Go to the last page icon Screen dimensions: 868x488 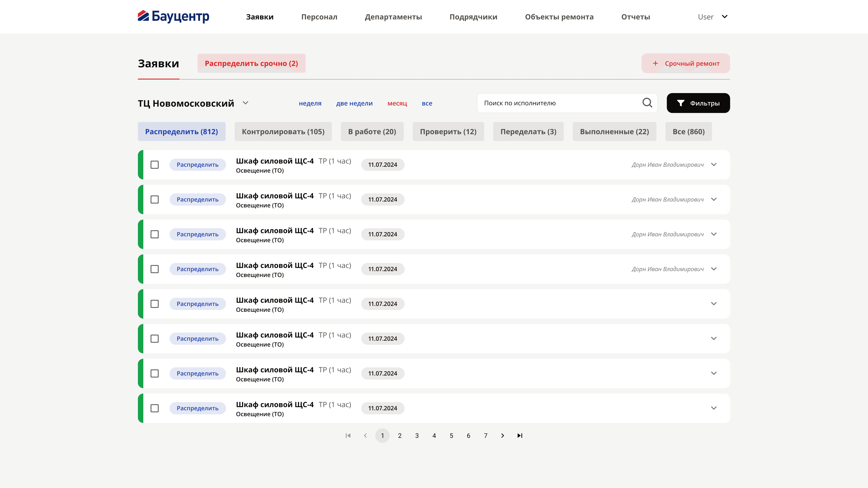pyautogui.click(x=520, y=435)
